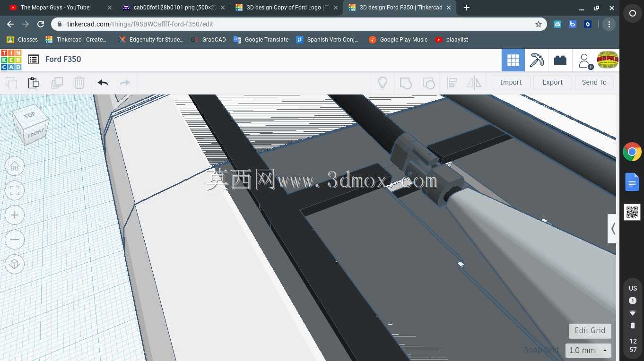The image size is (644, 361).
Task: Delete the selected shape with trash icon
Action: coord(79,83)
